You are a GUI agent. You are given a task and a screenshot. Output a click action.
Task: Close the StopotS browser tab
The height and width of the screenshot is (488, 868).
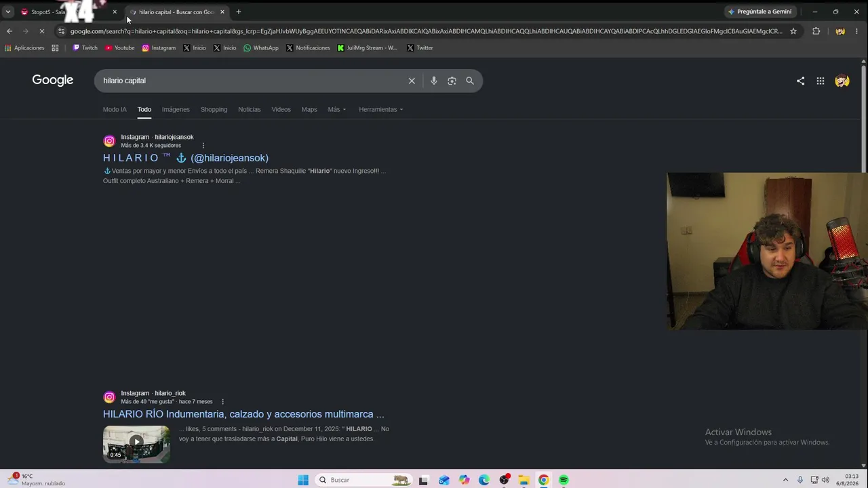point(115,12)
